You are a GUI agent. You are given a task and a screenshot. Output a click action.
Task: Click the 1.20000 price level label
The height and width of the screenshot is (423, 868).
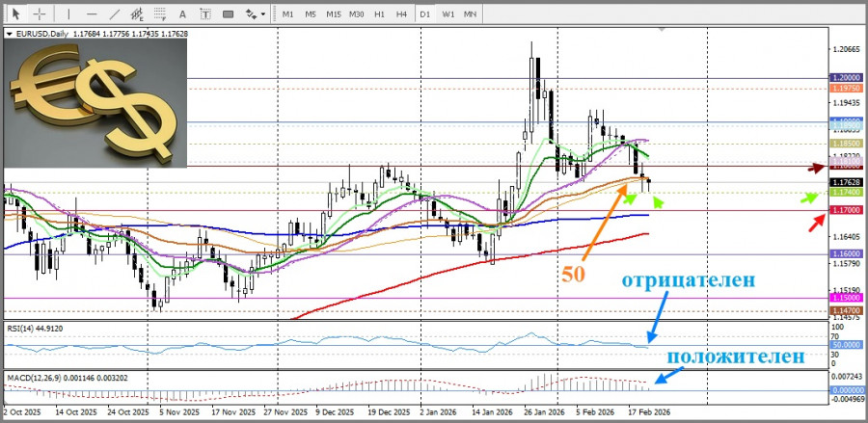pyautogui.click(x=845, y=78)
